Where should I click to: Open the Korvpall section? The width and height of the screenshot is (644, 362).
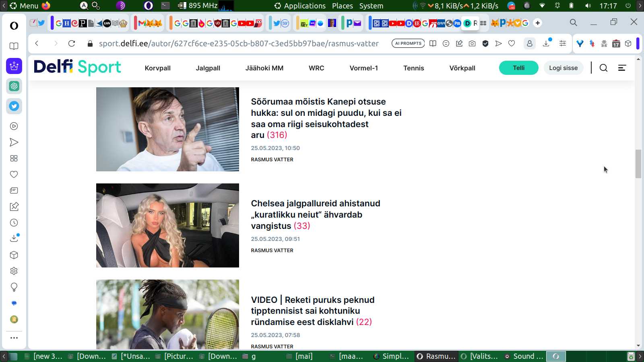158,68
